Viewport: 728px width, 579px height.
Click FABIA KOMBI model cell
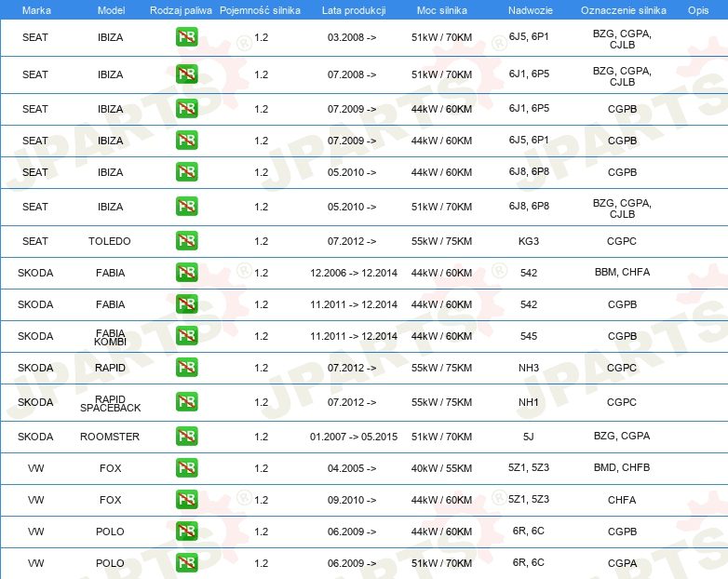click(110, 338)
